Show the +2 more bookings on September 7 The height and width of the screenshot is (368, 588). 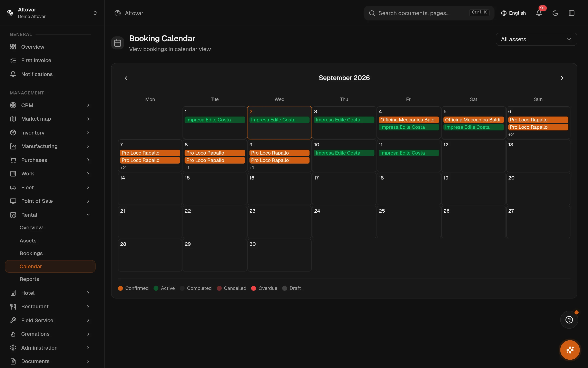[123, 167]
